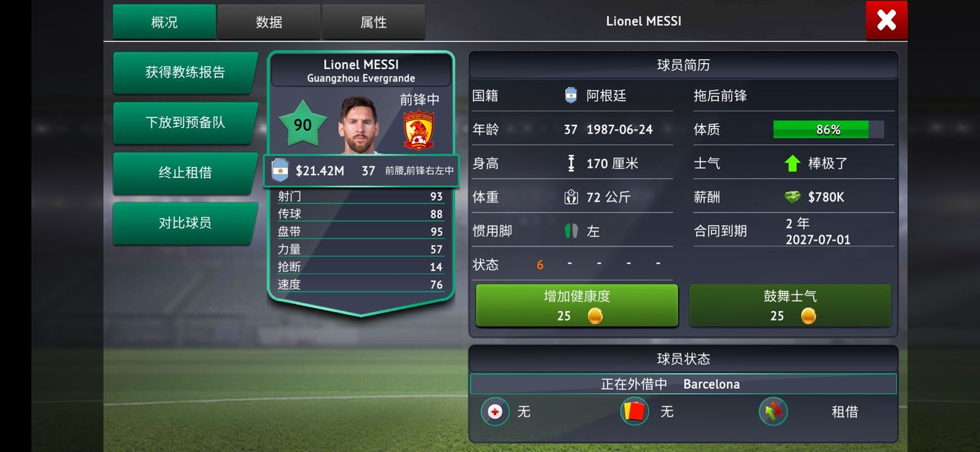Viewport: 980px width, 452px height.
Task: Click the Guangzhou Evergrande club crest
Action: [x=419, y=129]
